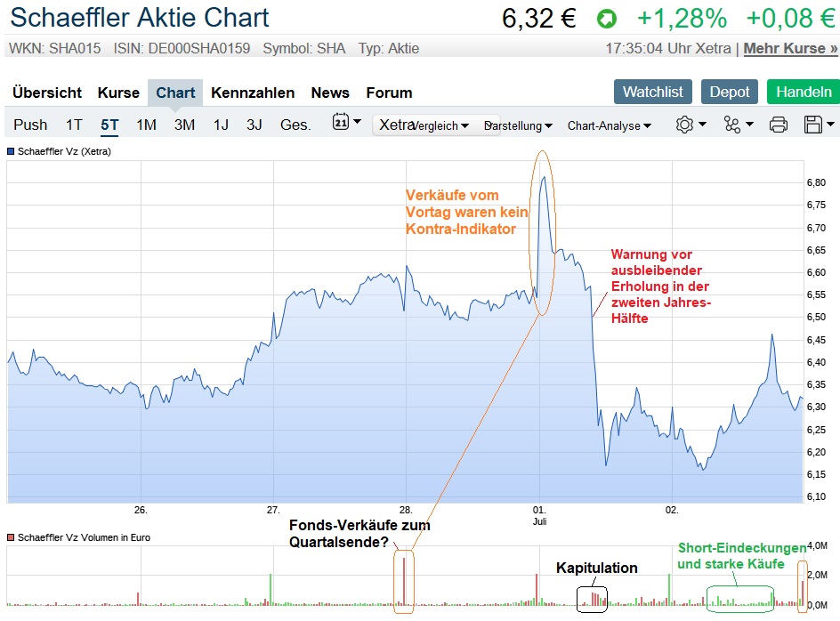This screenshot has height=621, width=840.
Task: Click the red volume legend square
Action: click(x=11, y=537)
